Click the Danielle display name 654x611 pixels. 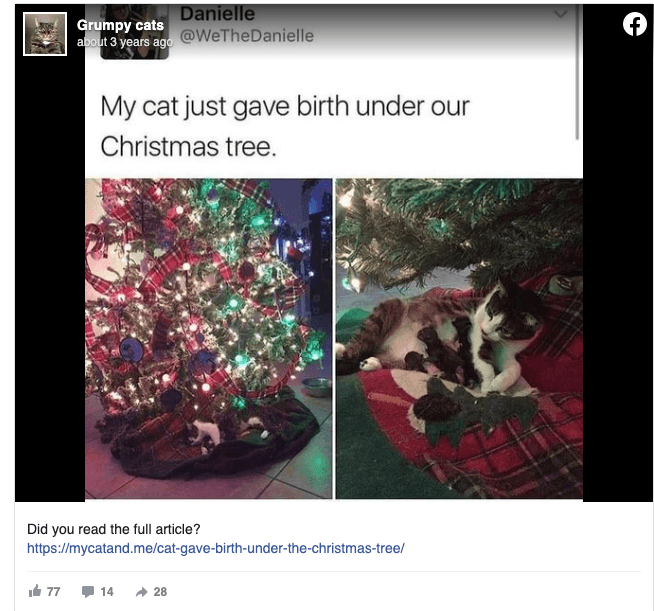(218, 14)
